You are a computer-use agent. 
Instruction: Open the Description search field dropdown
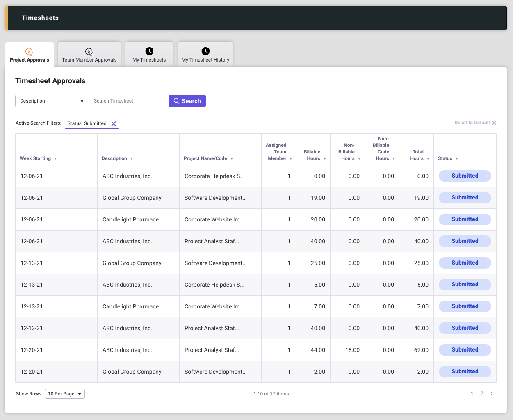pos(52,101)
